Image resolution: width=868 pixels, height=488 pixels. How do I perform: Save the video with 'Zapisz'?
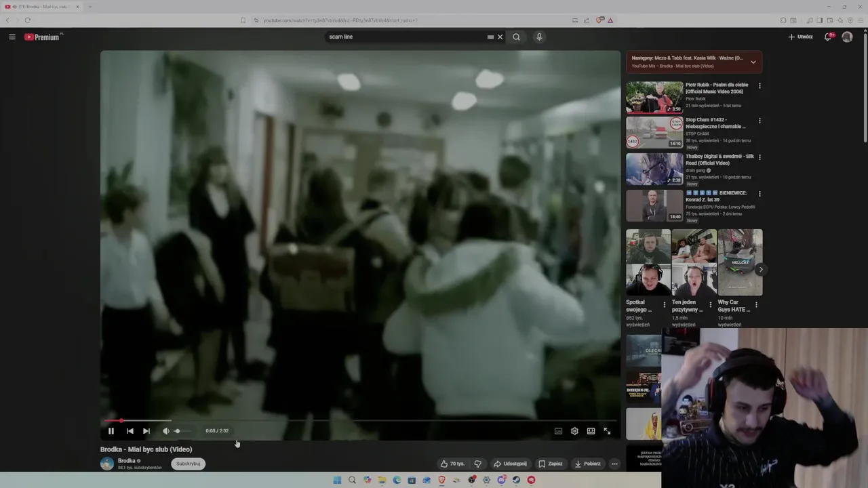[551, 464]
